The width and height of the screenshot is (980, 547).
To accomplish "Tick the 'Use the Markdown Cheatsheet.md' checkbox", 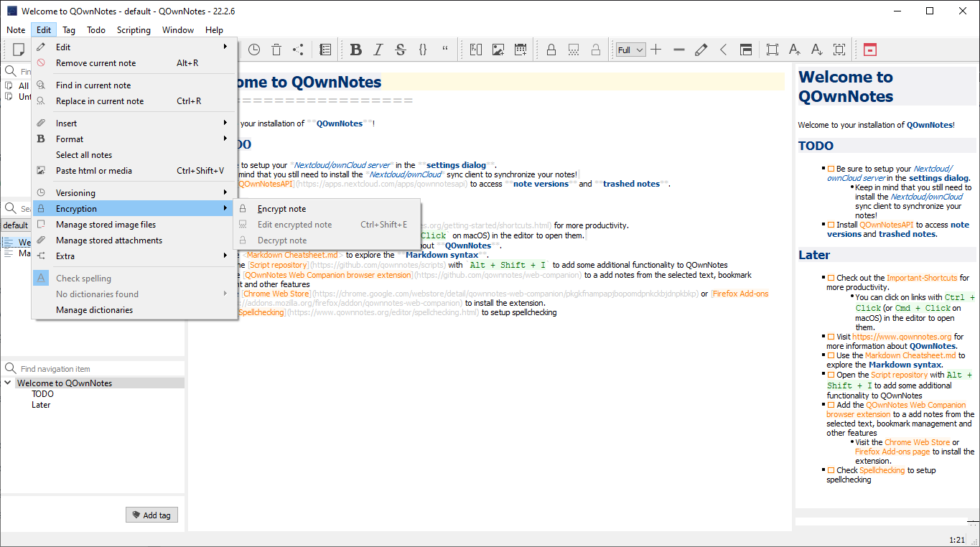I will [x=831, y=355].
